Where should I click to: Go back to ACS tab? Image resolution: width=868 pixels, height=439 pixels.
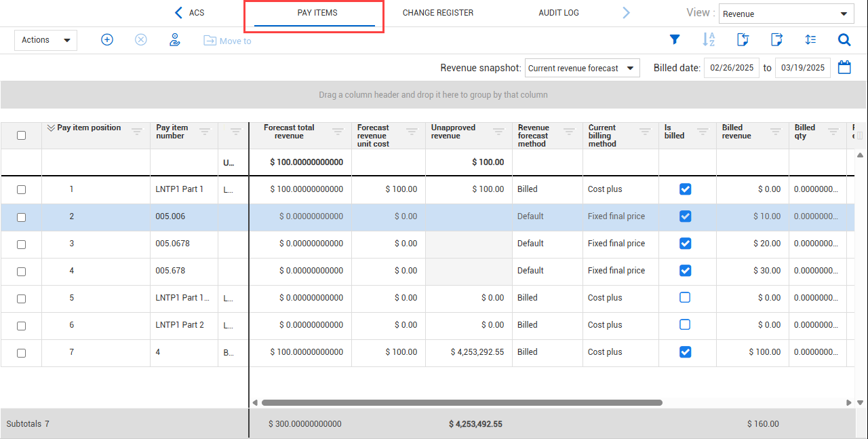pos(190,13)
